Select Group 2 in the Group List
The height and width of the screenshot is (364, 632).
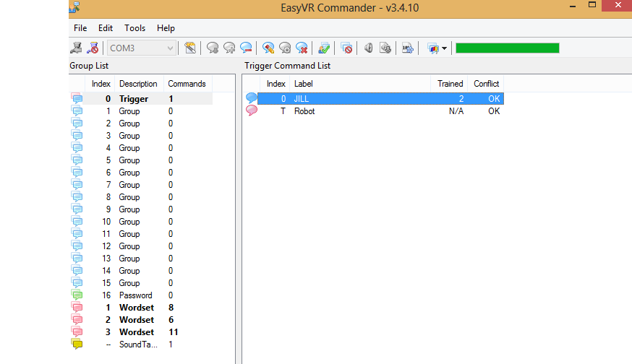141,123
